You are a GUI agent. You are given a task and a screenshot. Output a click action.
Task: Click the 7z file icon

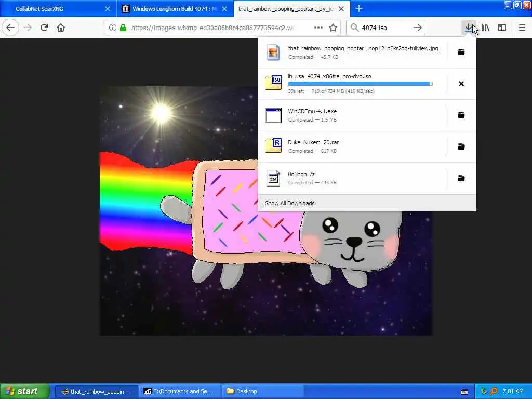click(x=273, y=179)
